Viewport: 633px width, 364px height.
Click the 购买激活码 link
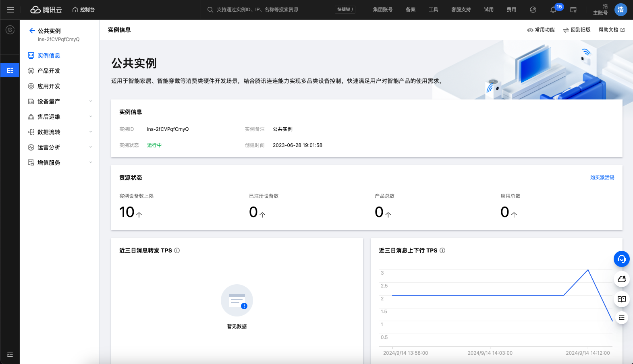[602, 178]
